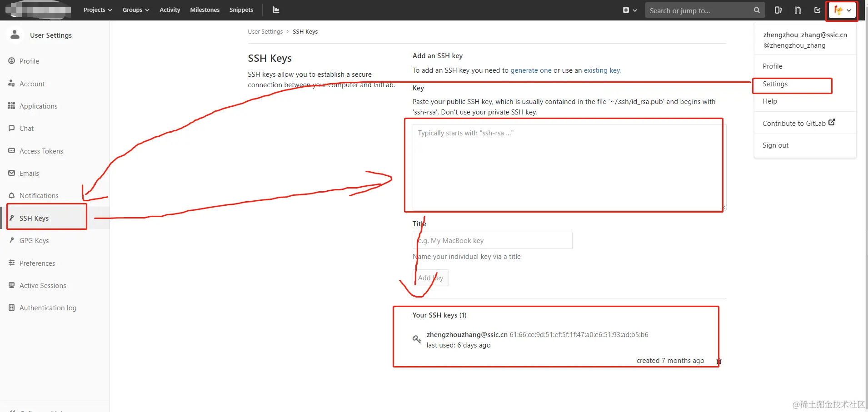This screenshot has width=868, height=412.
Task: Click the GitLab logo in the top-left corner
Action: (38, 10)
